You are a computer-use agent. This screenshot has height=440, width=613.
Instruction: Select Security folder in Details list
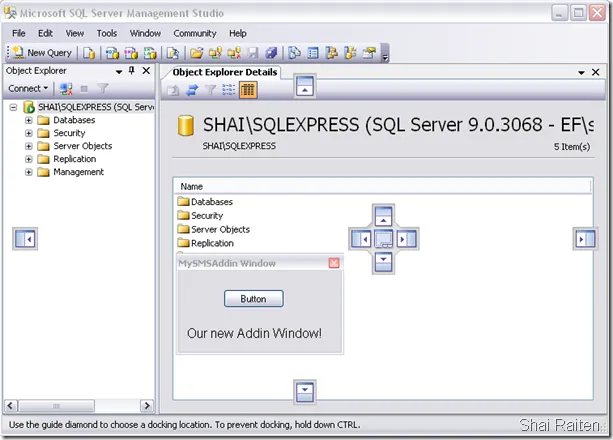coord(200,216)
